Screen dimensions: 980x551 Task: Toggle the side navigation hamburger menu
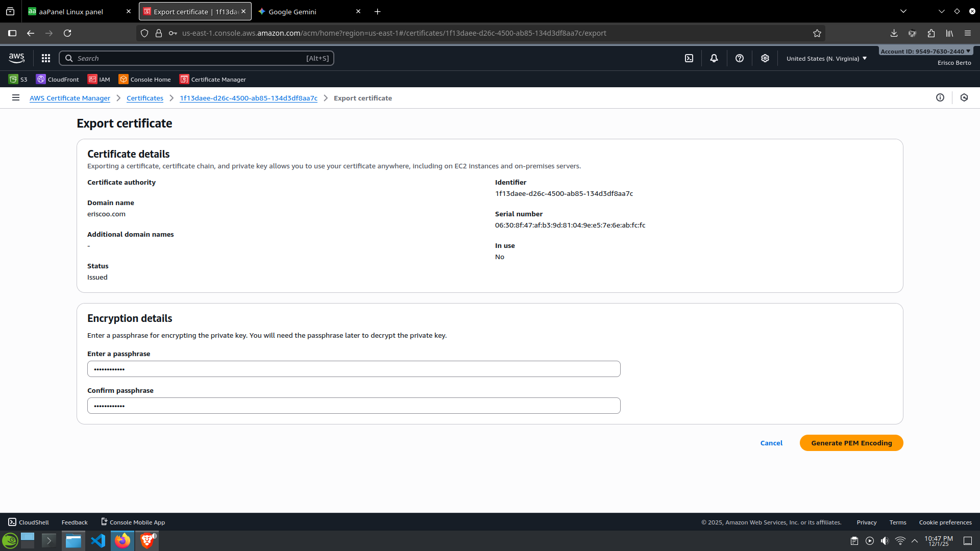(x=16, y=97)
